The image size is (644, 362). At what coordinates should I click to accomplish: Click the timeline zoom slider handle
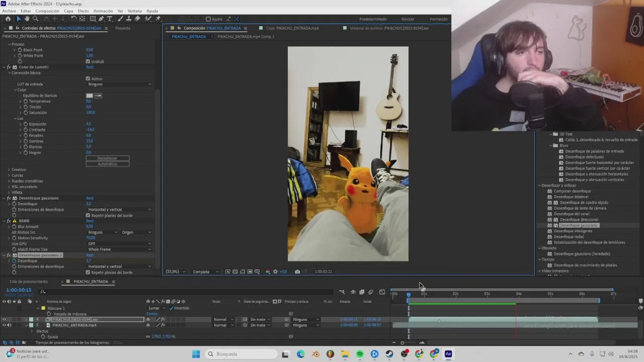(402, 343)
